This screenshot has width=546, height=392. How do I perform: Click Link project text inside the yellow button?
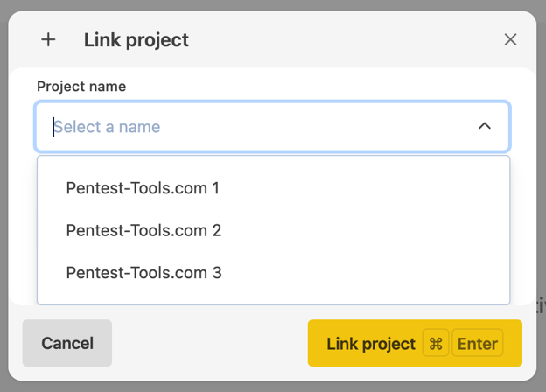[371, 344]
